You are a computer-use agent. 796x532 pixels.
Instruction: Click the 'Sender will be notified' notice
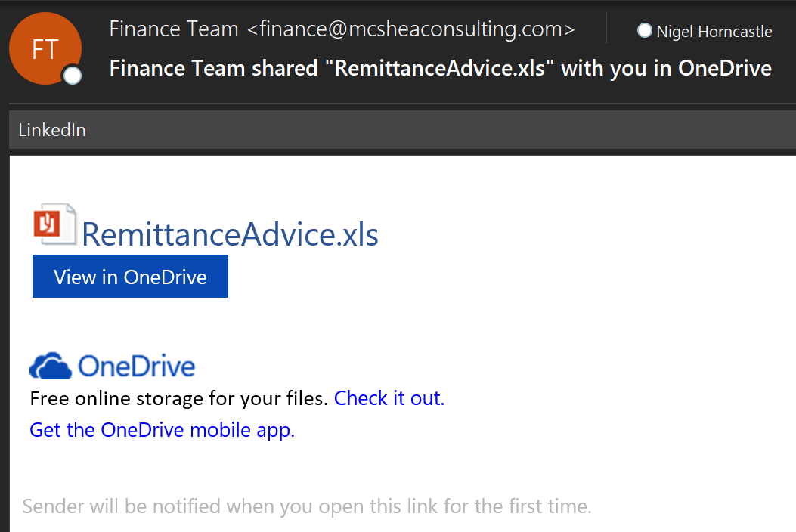(307, 506)
